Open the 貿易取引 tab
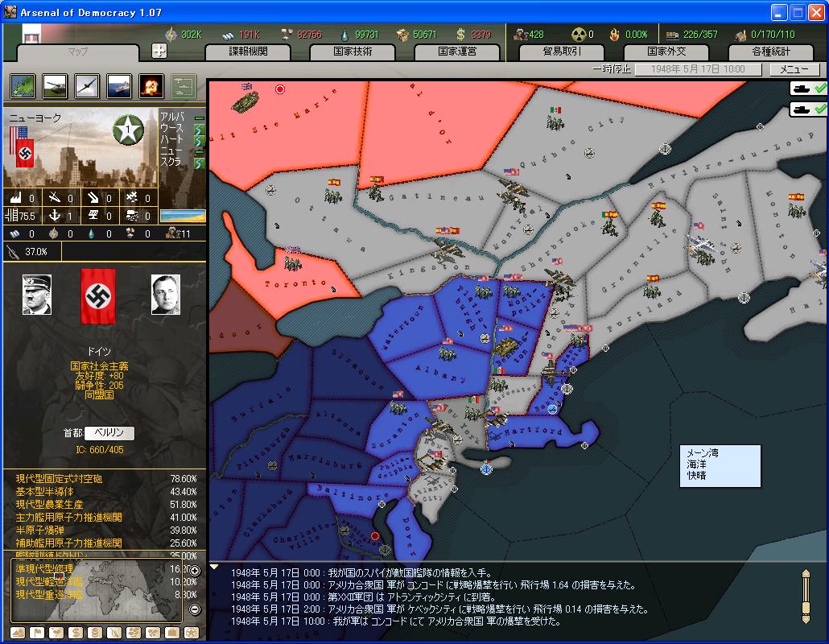 click(x=562, y=52)
